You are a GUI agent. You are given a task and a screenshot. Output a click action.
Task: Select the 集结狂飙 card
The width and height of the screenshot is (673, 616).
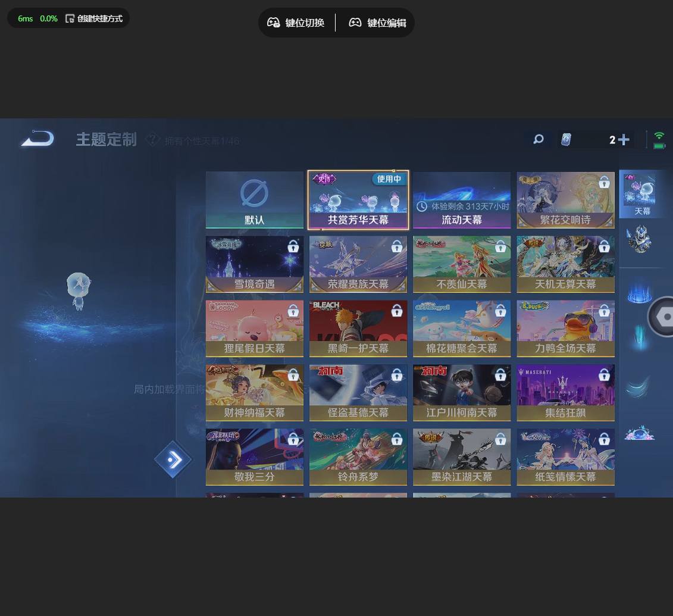[x=566, y=393]
